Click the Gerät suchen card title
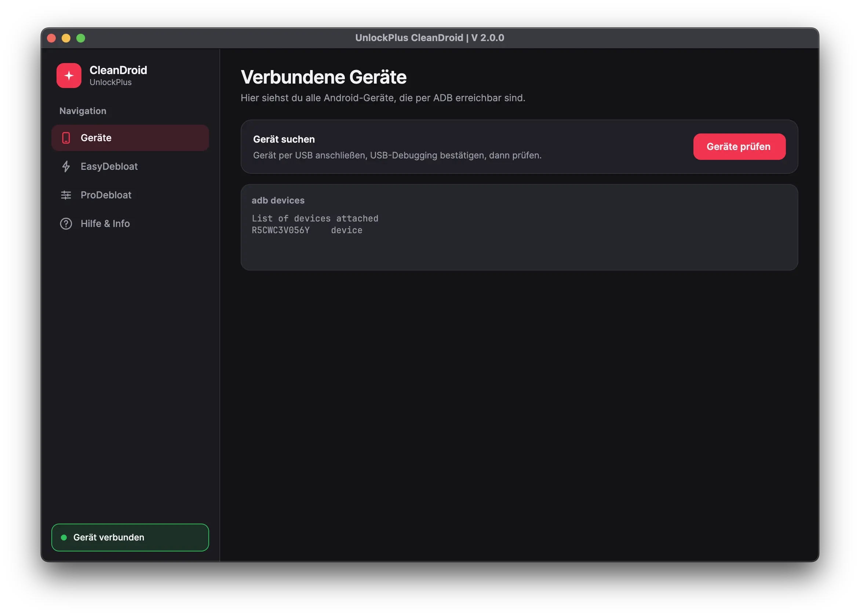The width and height of the screenshot is (860, 616). tap(284, 139)
